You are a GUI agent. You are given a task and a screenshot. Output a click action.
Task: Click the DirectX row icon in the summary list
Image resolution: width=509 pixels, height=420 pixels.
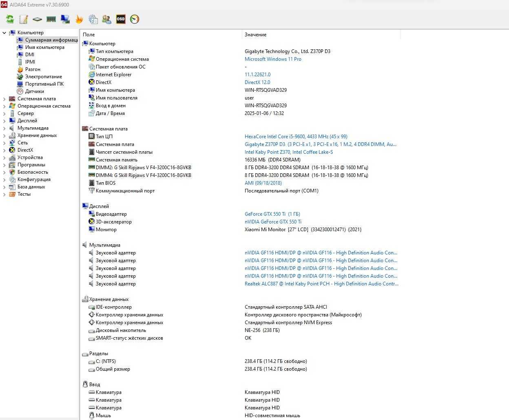92,82
